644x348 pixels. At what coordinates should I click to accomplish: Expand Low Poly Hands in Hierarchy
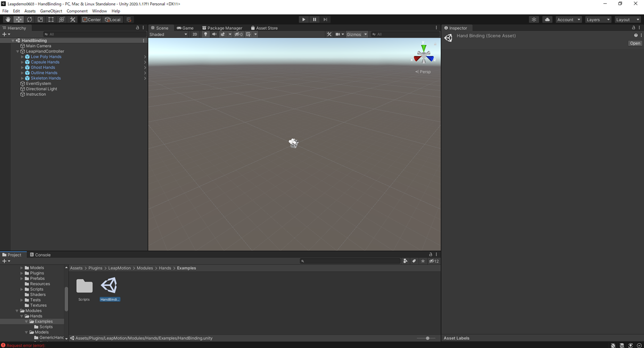tap(22, 57)
